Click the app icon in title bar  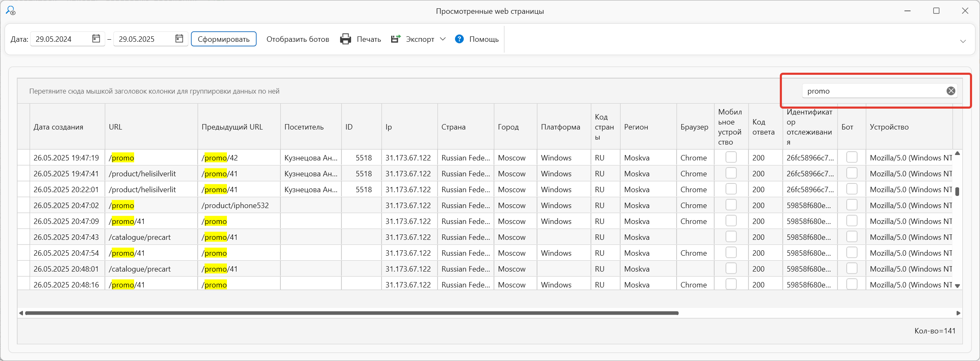11,10
